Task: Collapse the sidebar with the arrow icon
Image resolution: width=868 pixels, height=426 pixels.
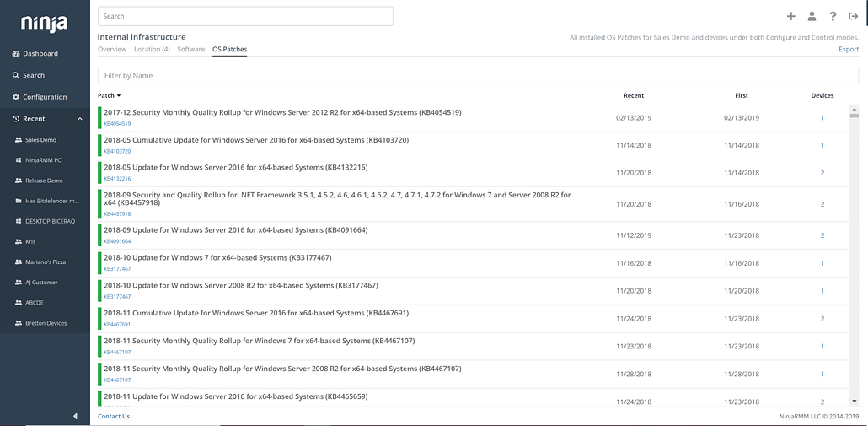Action: tap(76, 416)
